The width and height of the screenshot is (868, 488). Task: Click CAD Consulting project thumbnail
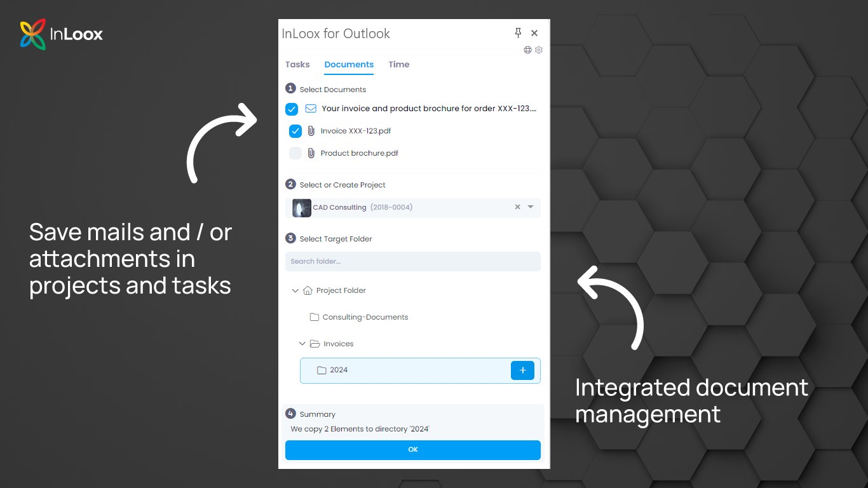point(302,208)
